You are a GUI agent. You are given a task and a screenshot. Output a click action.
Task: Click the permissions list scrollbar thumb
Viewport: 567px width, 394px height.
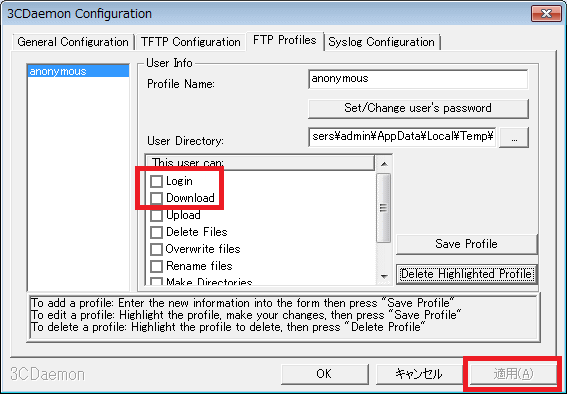[x=384, y=208]
